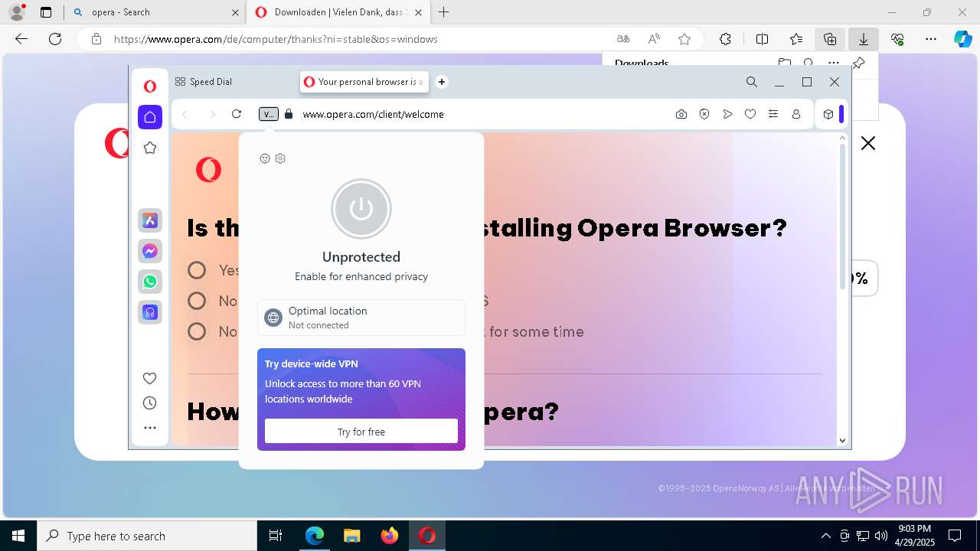Open Edge Settings and more menu

(931, 39)
